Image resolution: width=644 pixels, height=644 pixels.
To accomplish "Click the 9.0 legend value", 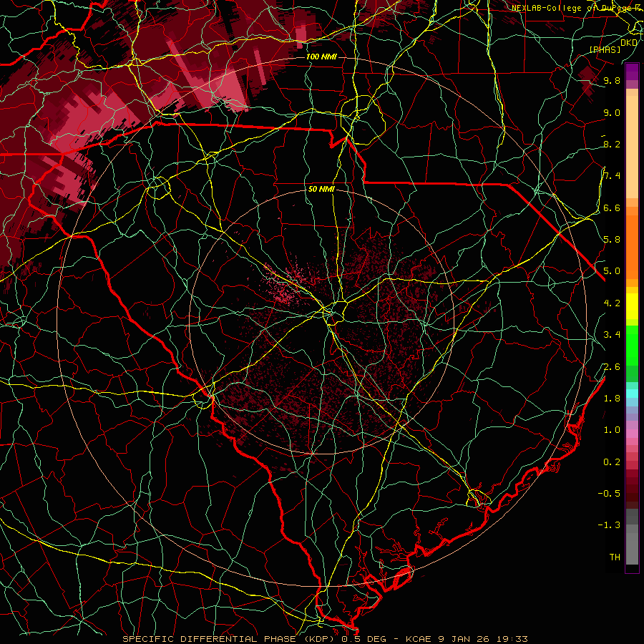I will click(x=612, y=112).
